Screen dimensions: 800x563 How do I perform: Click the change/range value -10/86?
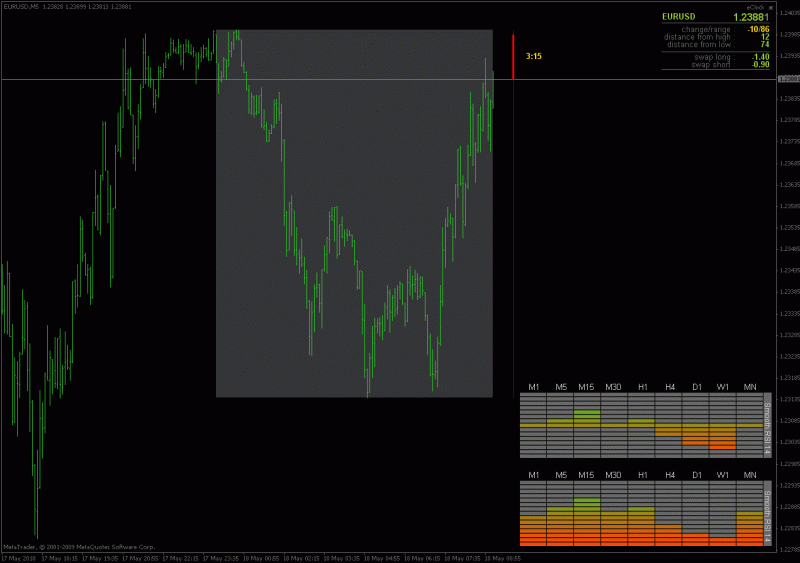pyautogui.click(x=758, y=30)
